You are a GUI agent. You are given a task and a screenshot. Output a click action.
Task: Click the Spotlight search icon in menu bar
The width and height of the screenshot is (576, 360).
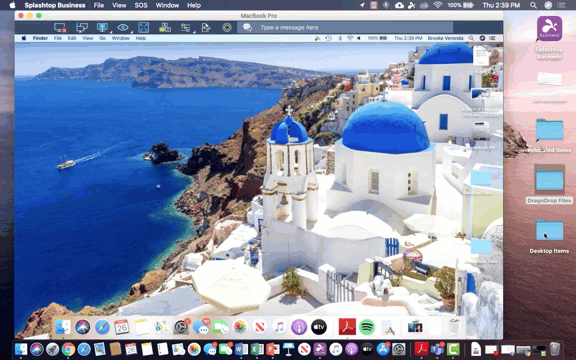pos(533,5)
